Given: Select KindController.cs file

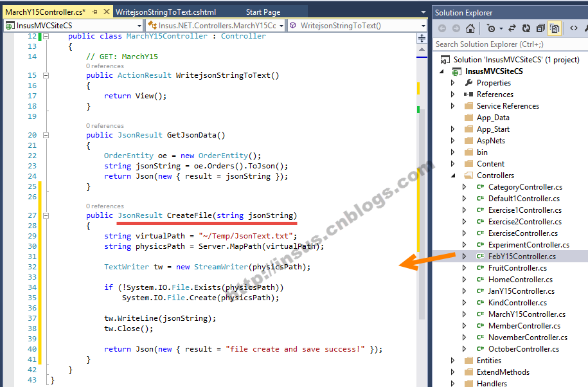Looking at the screenshot, I should (517, 303).
